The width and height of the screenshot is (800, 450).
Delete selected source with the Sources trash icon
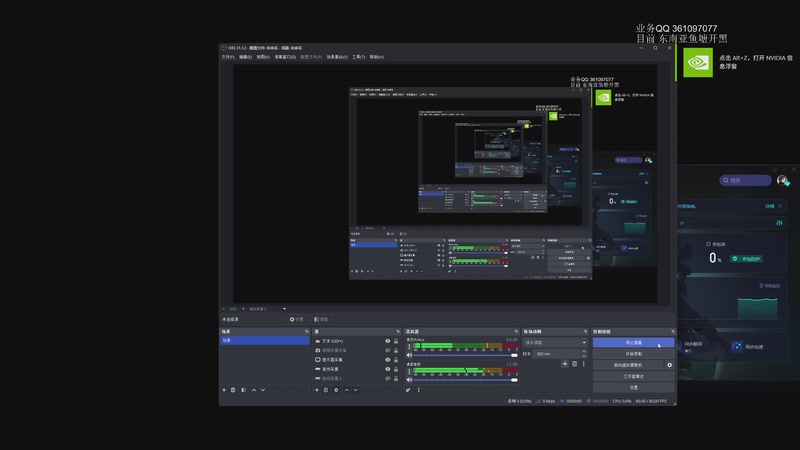(x=326, y=390)
